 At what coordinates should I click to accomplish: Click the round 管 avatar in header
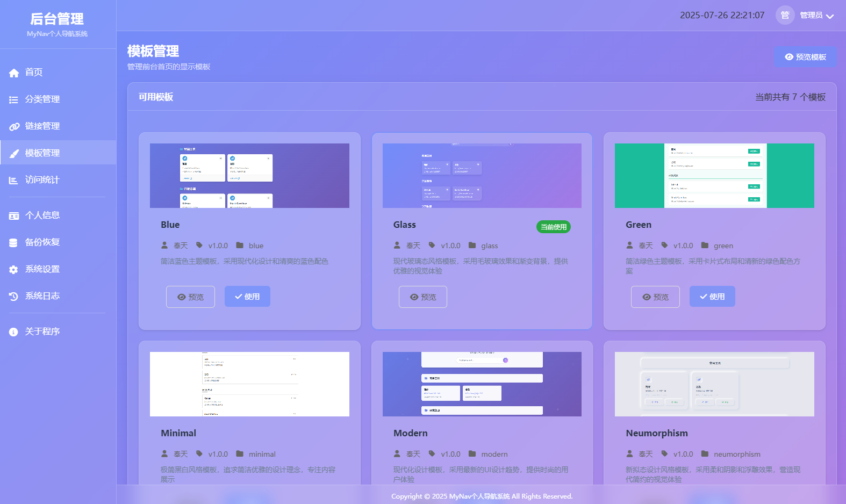point(785,16)
